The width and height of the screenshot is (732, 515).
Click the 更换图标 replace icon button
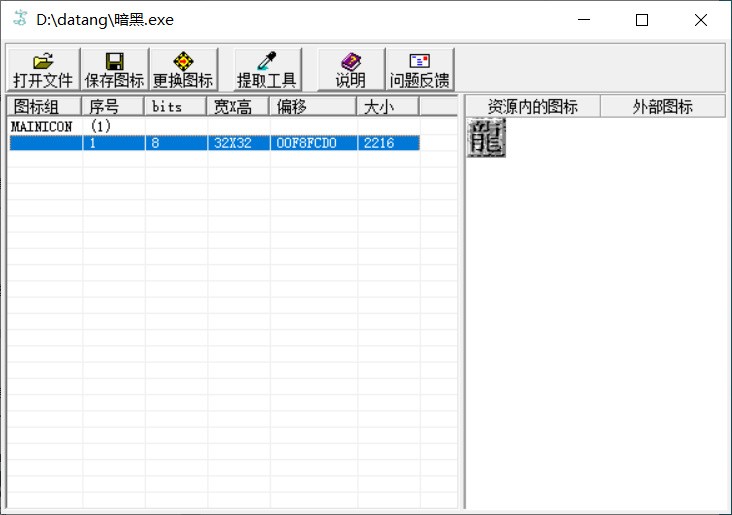click(x=183, y=70)
